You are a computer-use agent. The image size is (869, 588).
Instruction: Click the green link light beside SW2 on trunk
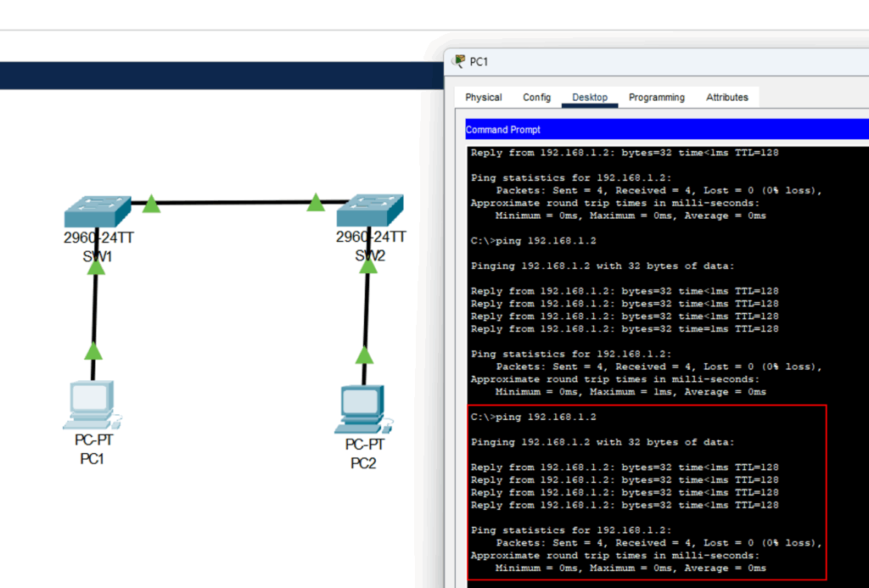pyautogui.click(x=316, y=202)
